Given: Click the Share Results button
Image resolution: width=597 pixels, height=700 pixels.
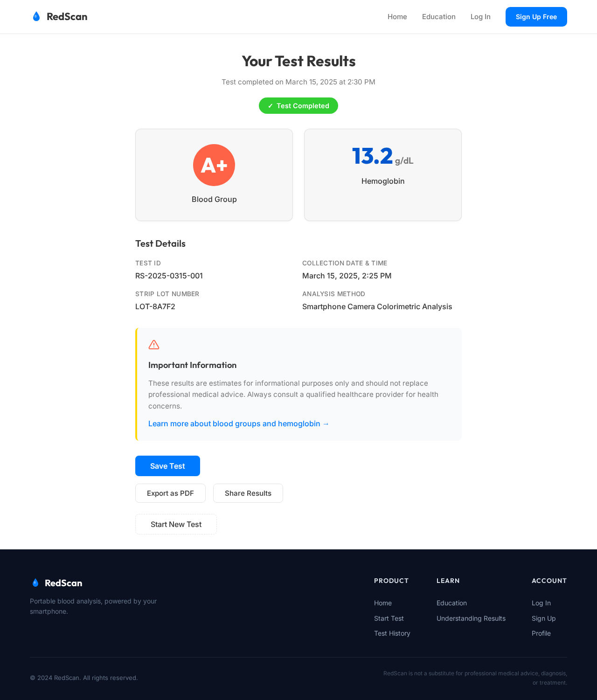Looking at the screenshot, I should tap(248, 493).
